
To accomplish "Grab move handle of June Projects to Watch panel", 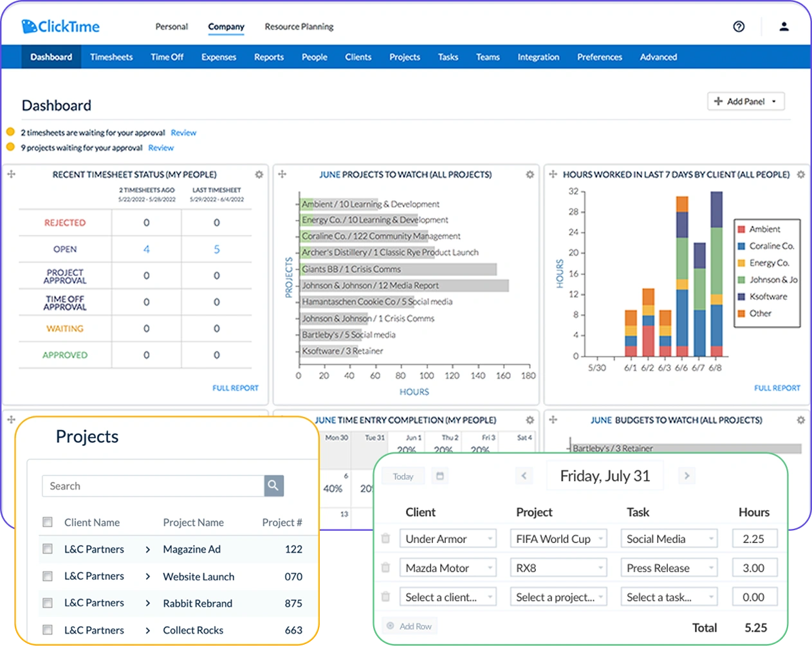I will pos(282,174).
